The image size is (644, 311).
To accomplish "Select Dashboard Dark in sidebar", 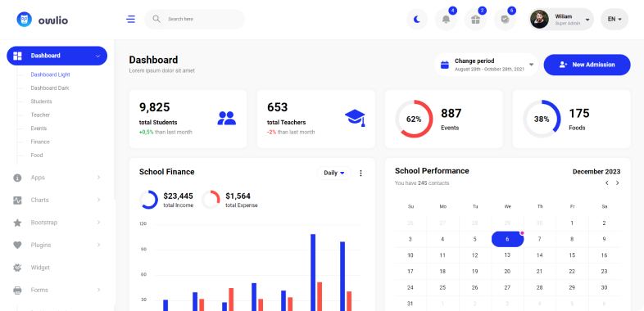I will tap(50, 88).
